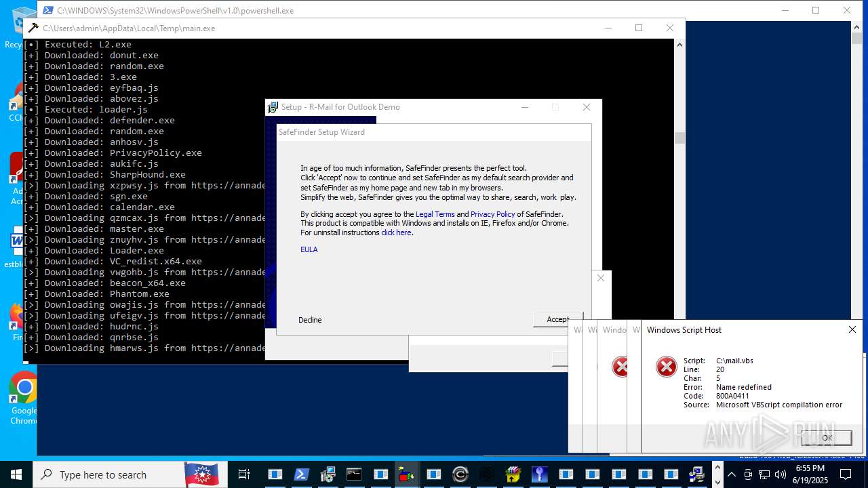Open the Legal Terms link
The height and width of the screenshot is (488, 868).
[435, 214]
